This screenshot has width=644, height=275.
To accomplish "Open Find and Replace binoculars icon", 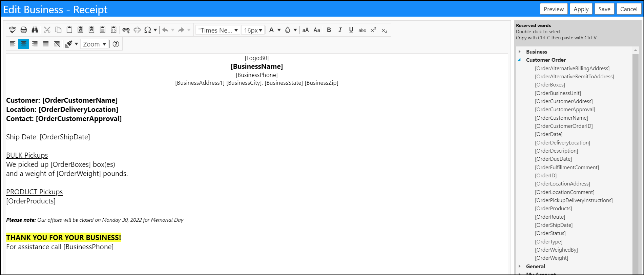I will click(35, 30).
